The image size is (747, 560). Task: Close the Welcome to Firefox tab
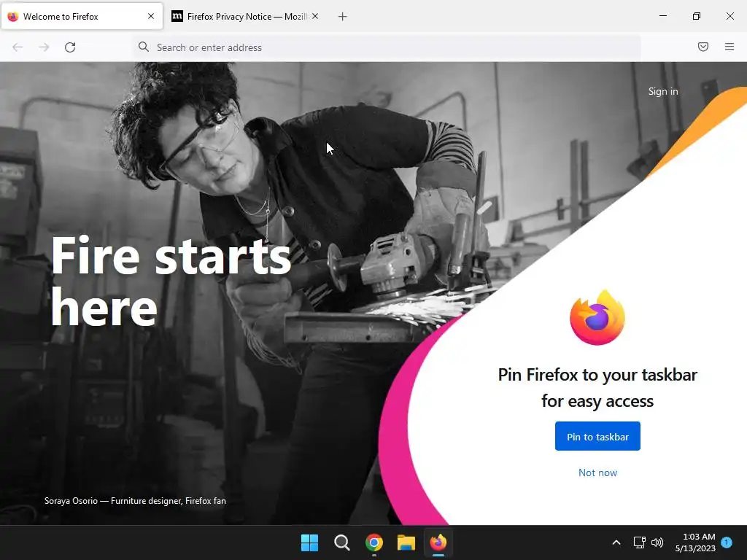(x=150, y=16)
